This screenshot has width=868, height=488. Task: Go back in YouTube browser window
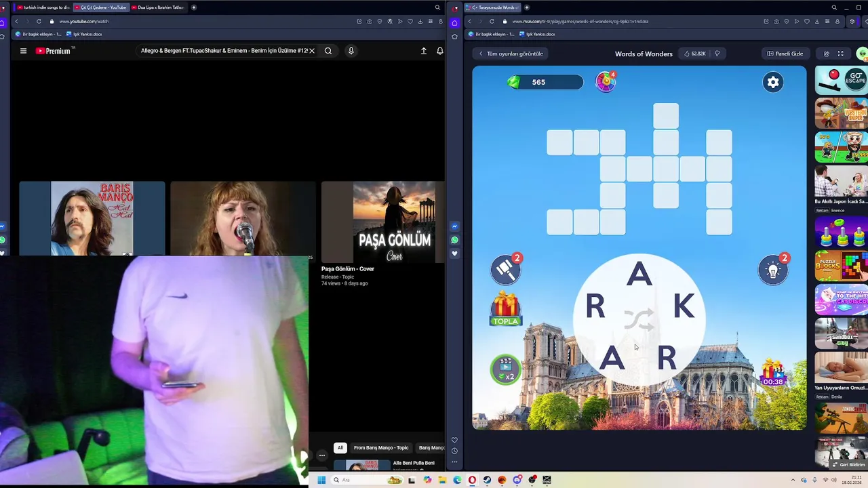tap(16, 21)
